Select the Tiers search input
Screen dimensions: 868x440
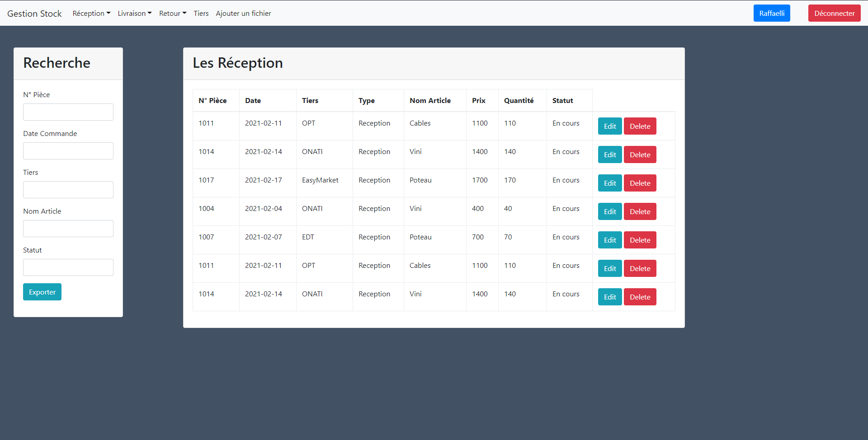68,190
